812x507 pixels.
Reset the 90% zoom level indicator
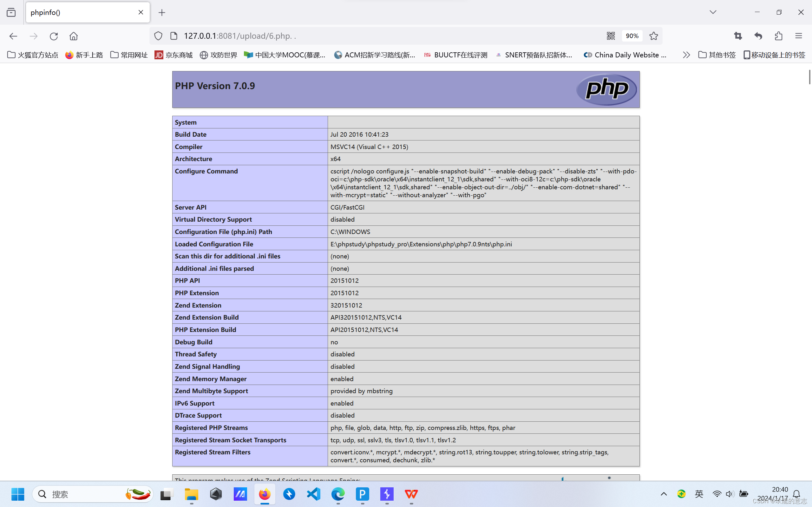(x=632, y=36)
